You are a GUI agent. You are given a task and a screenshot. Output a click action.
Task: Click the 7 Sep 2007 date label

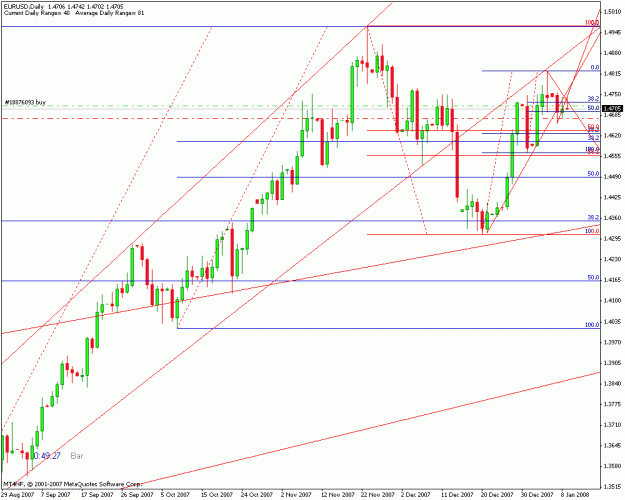56,495
